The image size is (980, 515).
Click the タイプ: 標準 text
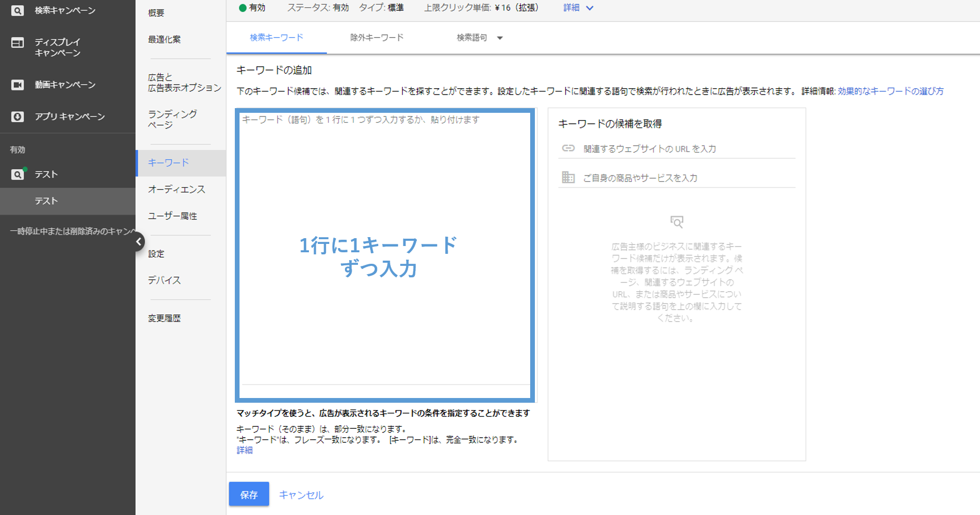[381, 8]
